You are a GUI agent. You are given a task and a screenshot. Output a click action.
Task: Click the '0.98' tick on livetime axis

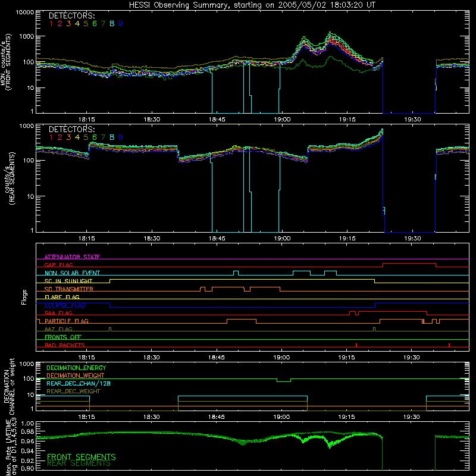click(x=27, y=432)
